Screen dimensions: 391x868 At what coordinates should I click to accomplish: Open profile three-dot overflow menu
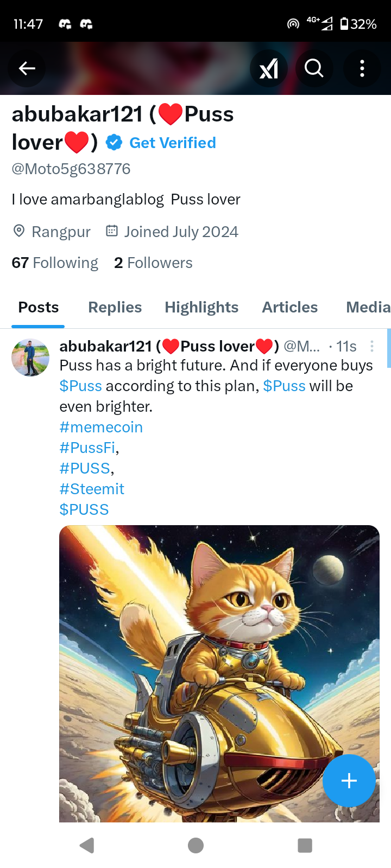[362, 68]
